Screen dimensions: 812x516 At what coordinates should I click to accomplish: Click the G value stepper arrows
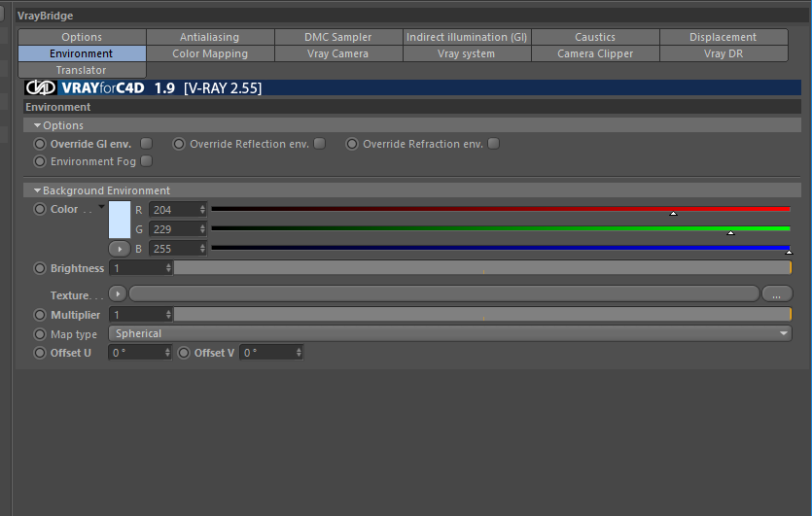point(202,229)
